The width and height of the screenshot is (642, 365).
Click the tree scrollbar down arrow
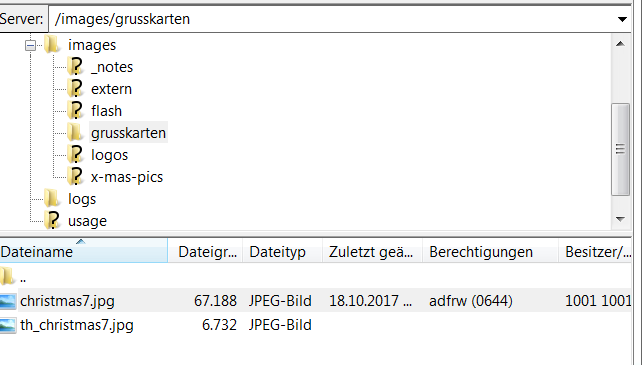coord(620,220)
